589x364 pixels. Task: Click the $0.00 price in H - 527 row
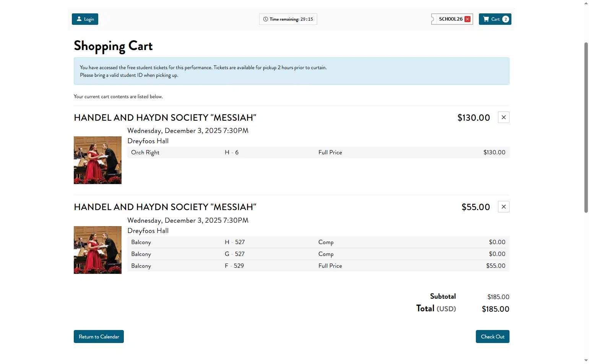[497, 242]
